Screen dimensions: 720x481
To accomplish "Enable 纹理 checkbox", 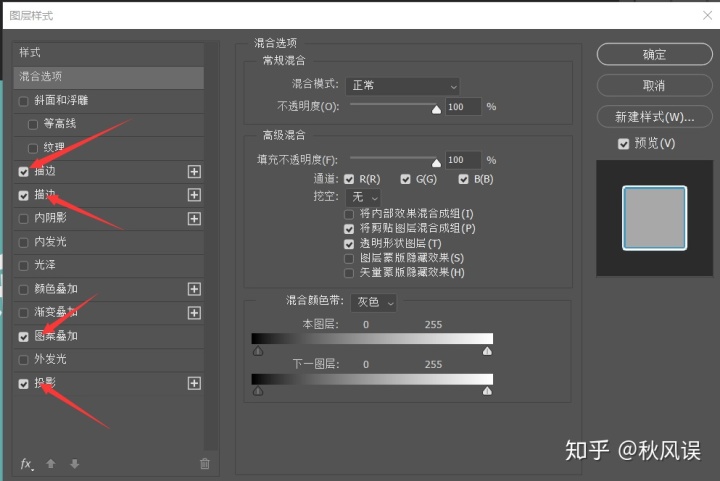I will (33, 148).
